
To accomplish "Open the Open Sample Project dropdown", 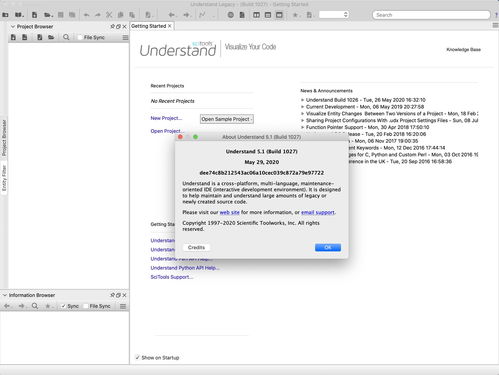I will (227, 119).
